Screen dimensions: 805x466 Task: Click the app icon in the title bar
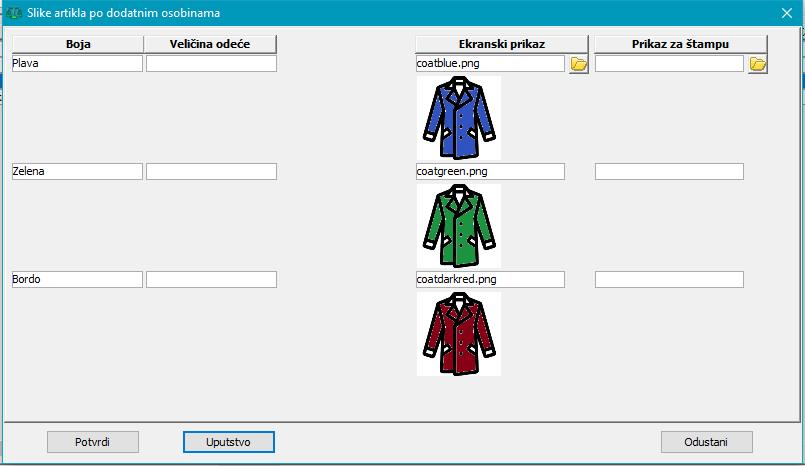15,13
